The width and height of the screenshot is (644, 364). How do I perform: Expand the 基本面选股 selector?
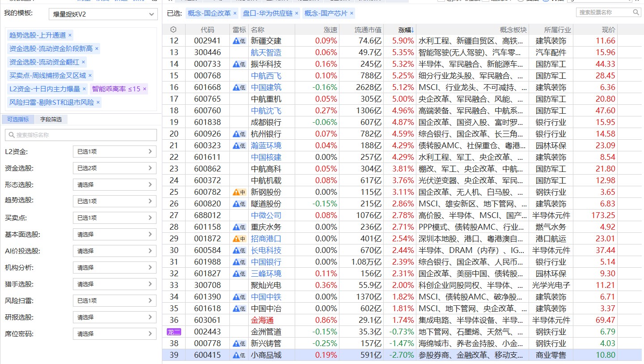click(x=114, y=235)
